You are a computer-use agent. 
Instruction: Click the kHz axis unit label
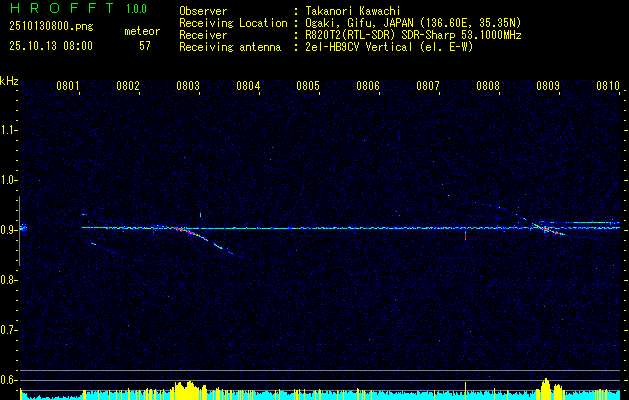pos(9,81)
